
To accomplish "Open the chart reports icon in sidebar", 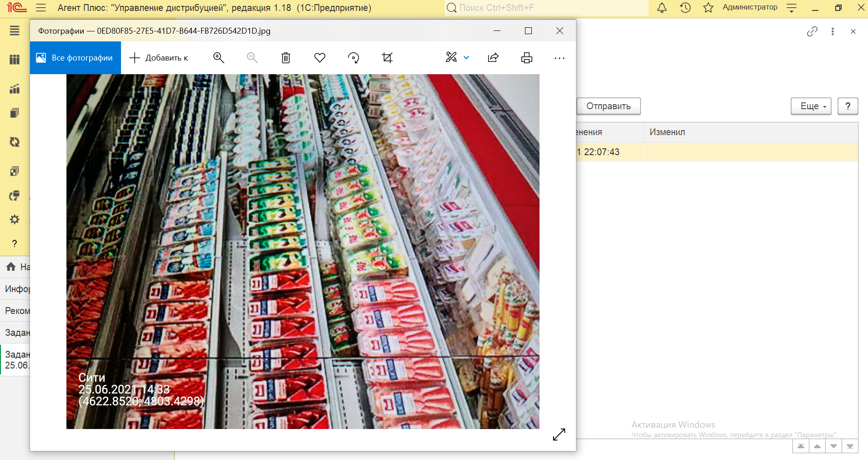I will (15, 89).
